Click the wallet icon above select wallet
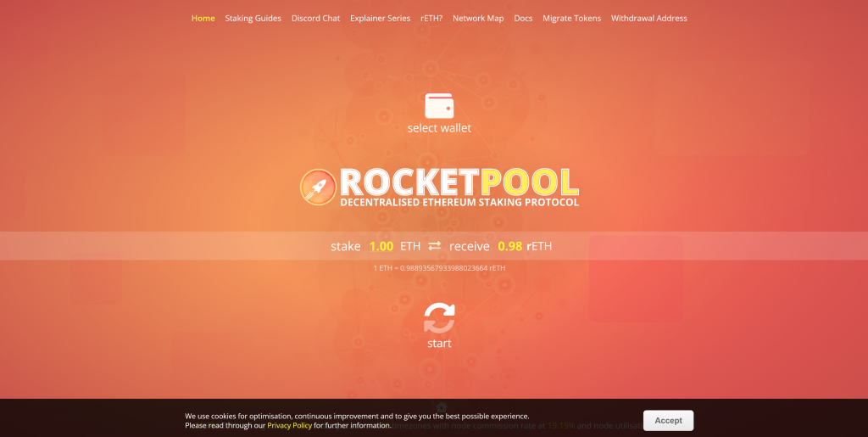Screen dimensions: 868x437 tap(439, 106)
